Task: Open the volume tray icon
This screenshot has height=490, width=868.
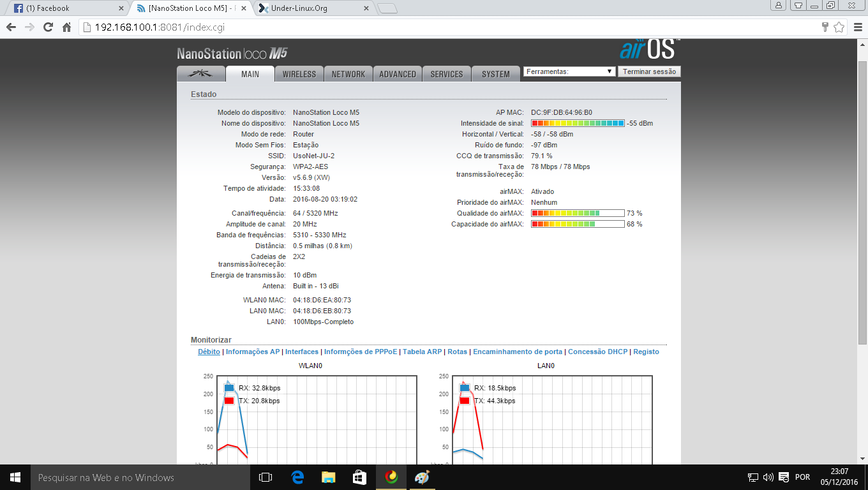Action: (768, 477)
